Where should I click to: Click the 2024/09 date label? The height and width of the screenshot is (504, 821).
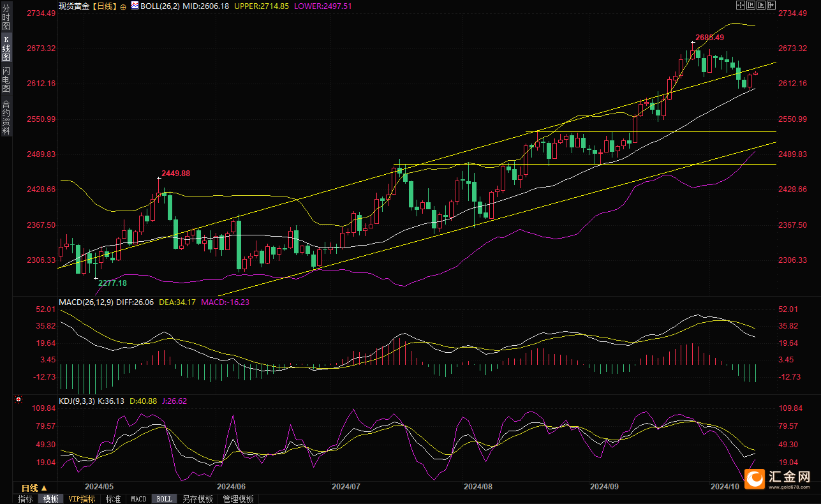[604, 486]
